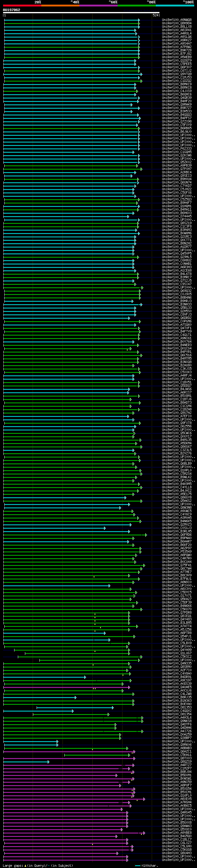Select the UniRef100_Q9FXT8 label

(x=177, y=423)
